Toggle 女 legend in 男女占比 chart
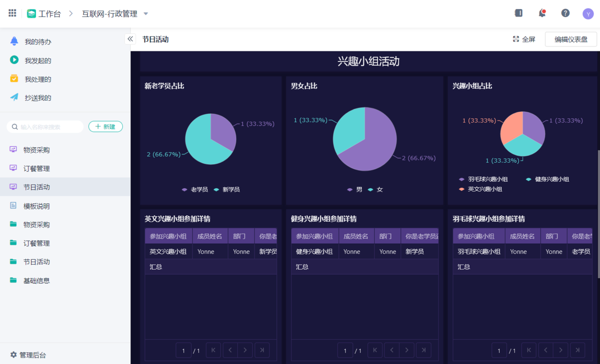This screenshot has width=600, height=364. coord(375,190)
